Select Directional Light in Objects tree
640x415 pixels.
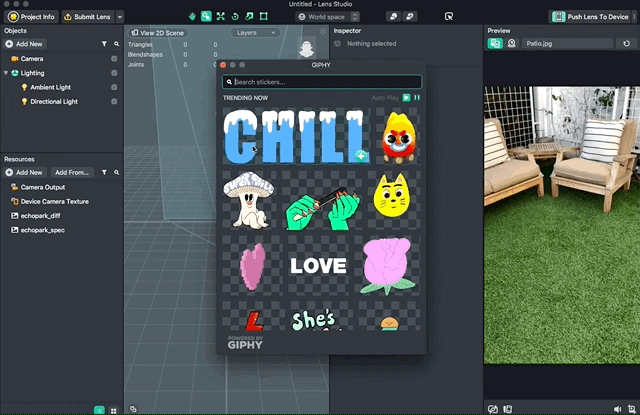54,102
